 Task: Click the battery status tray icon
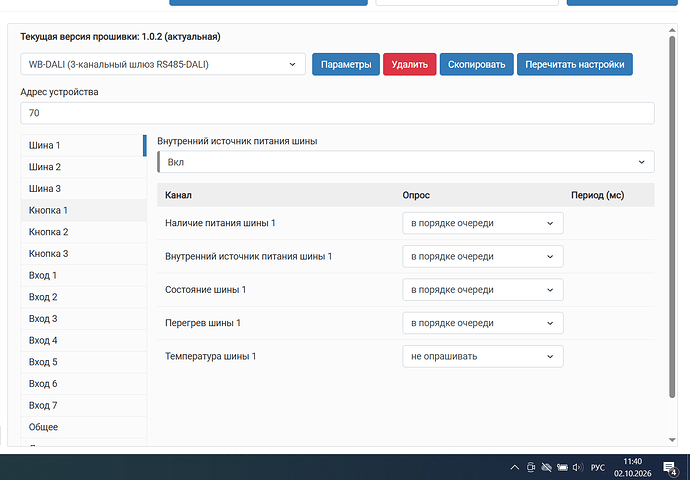coord(562,467)
